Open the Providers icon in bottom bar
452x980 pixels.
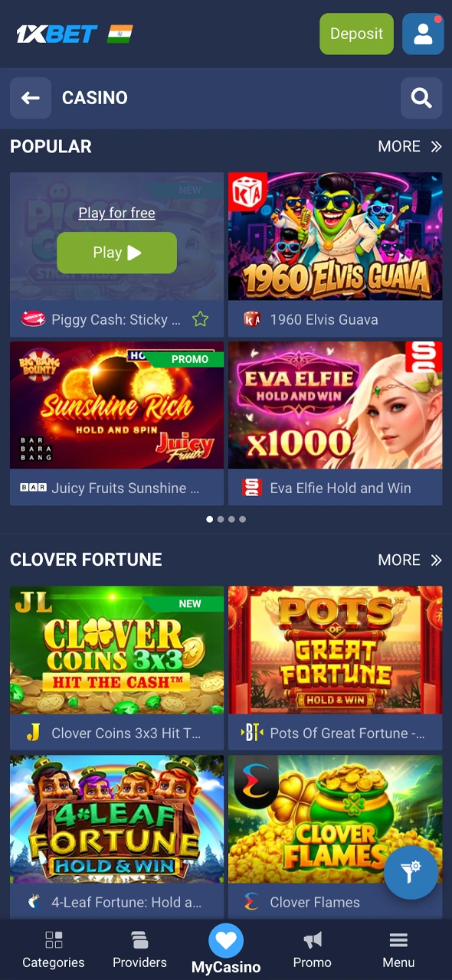click(139, 939)
